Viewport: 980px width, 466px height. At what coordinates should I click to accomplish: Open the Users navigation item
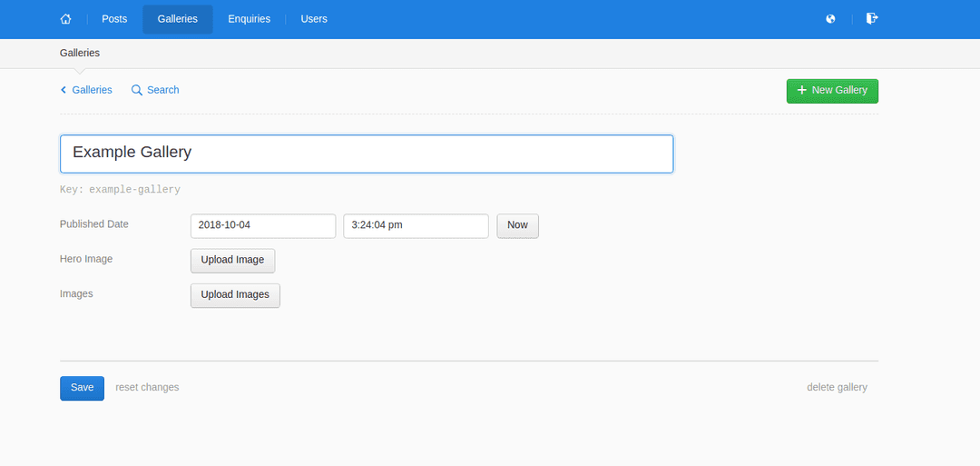click(314, 19)
